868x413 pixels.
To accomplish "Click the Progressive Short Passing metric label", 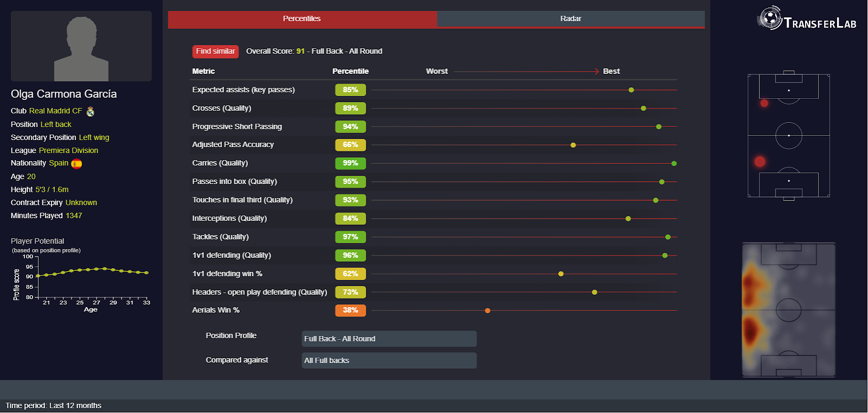I will [x=237, y=126].
